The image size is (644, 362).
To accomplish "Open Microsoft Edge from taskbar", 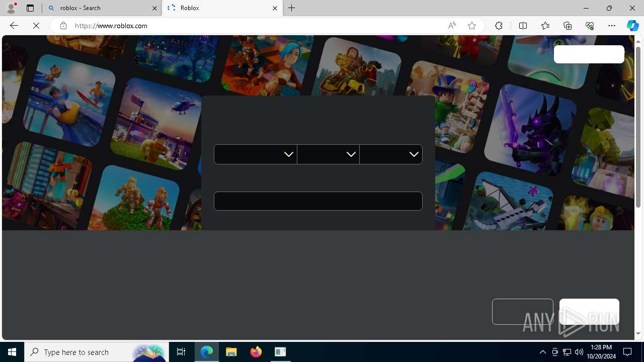I will pyautogui.click(x=207, y=352).
